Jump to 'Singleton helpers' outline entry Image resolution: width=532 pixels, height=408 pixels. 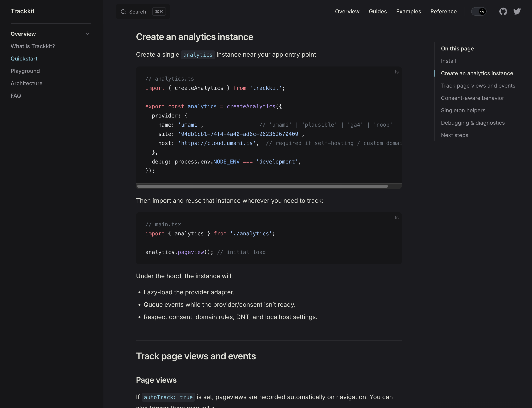pyautogui.click(x=463, y=111)
